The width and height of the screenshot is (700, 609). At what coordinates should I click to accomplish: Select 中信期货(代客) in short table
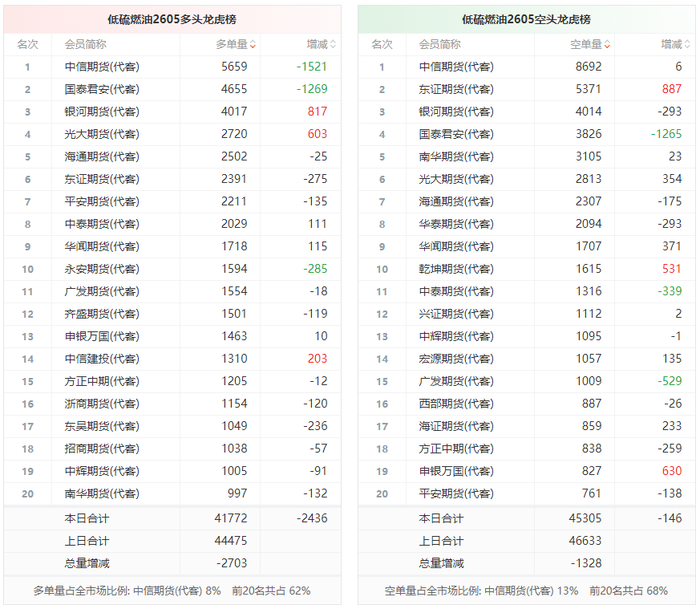pos(456,67)
